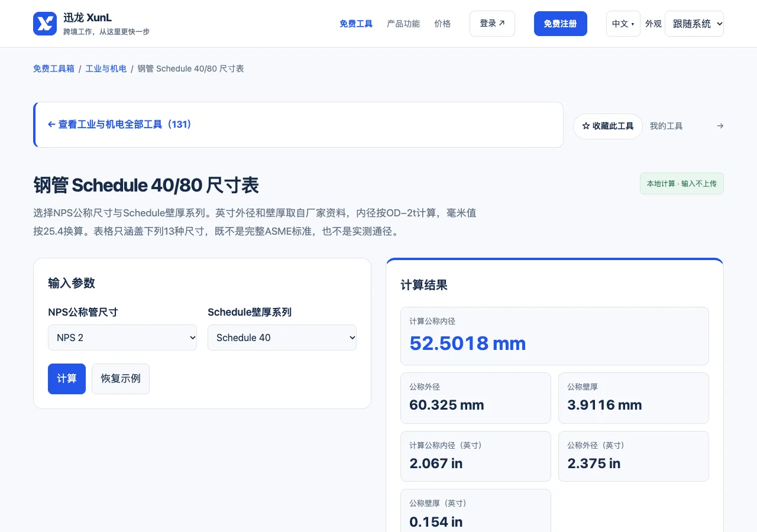Click the 钢管 Schedule 40/80 尺寸表 heading
The image size is (757, 532).
pyautogui.click(x=146, y=186)
